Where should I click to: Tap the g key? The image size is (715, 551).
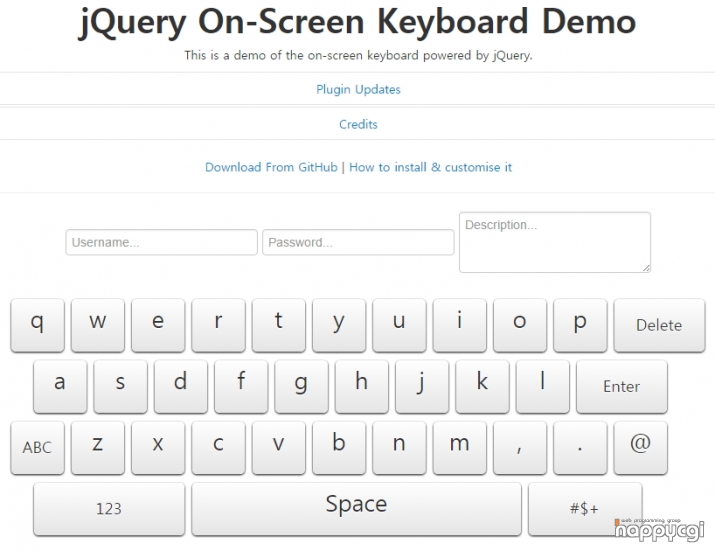pos(301,386)
